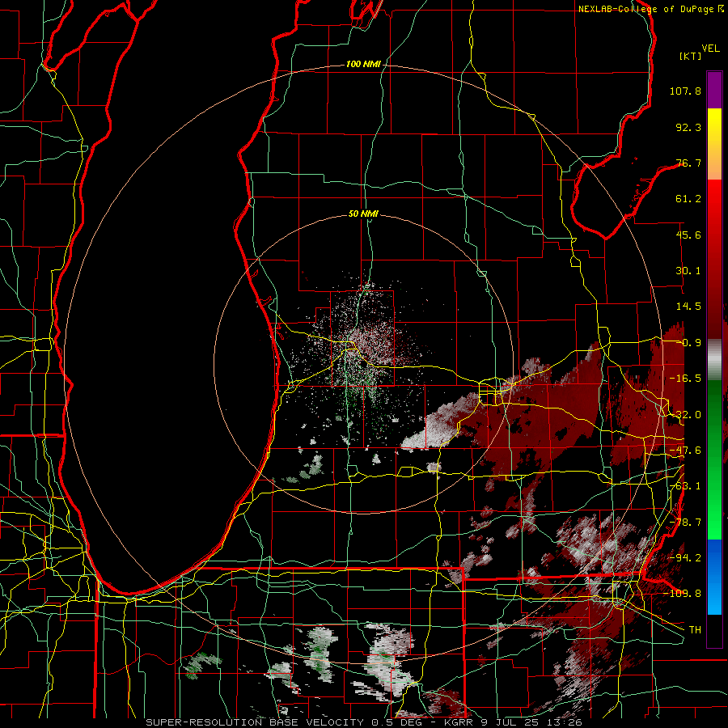
Task: Click the 61.2 scale value
Action: coord(688,199)
